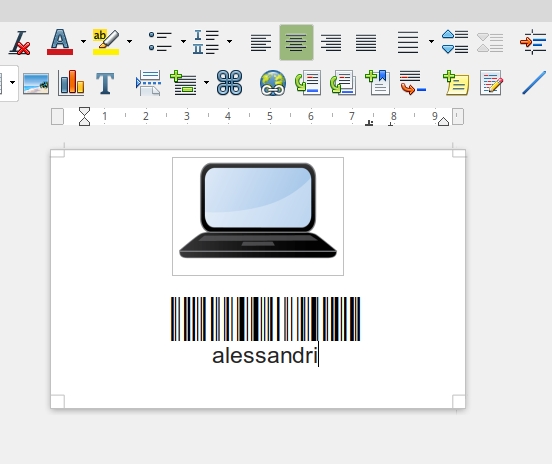Align paragraph right
The width and height of the screenshot is (552, 464).
coord(331,43)
